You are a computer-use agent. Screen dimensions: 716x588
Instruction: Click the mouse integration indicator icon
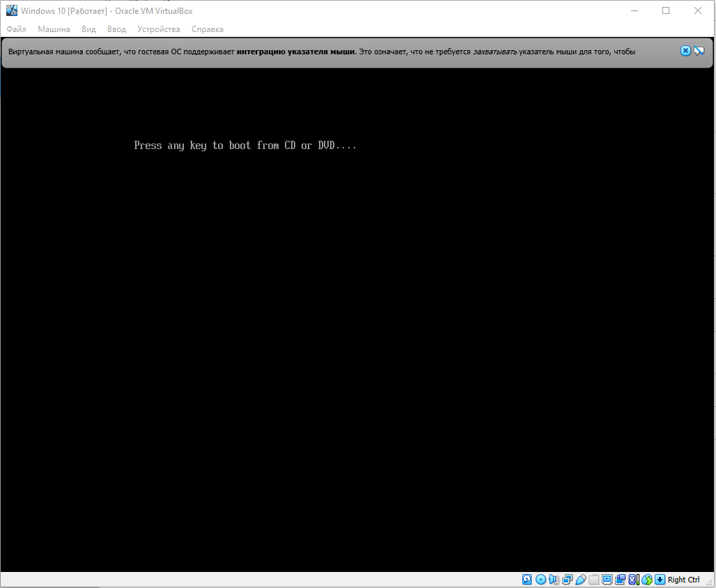click(647, 580)
